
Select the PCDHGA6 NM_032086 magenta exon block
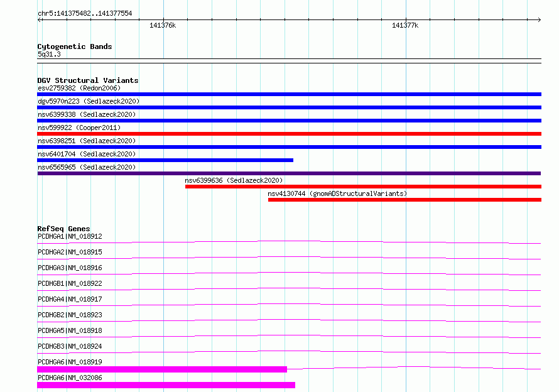(166, 385)
